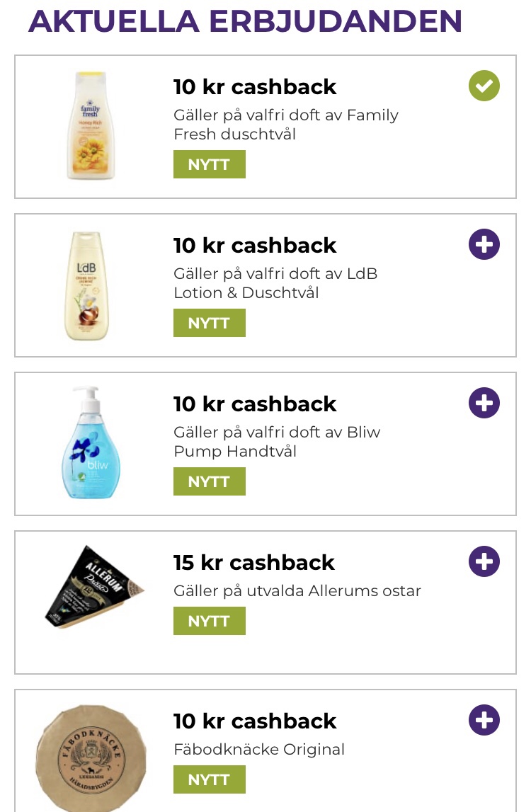The width and height of the screenshot is (531, 812).
Task: Tap the NYTT label under Bliw offer
Action: (210, 481)
